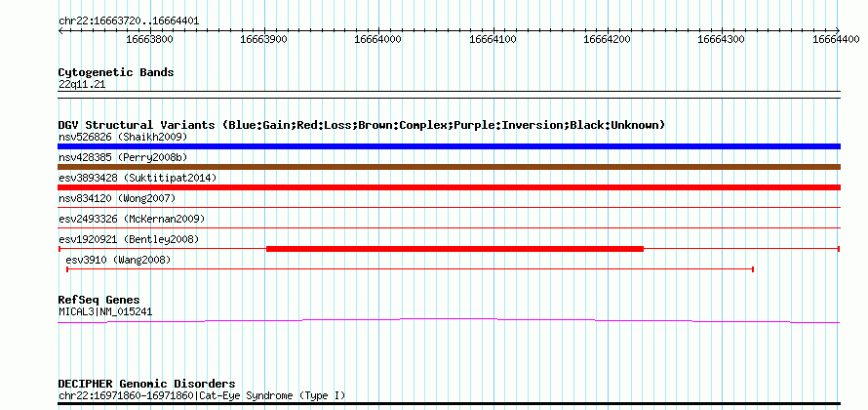Screen dimensions: 868x410
Task: Click the nsv834120 (Wong2007) label
Action: click(117, 198)
